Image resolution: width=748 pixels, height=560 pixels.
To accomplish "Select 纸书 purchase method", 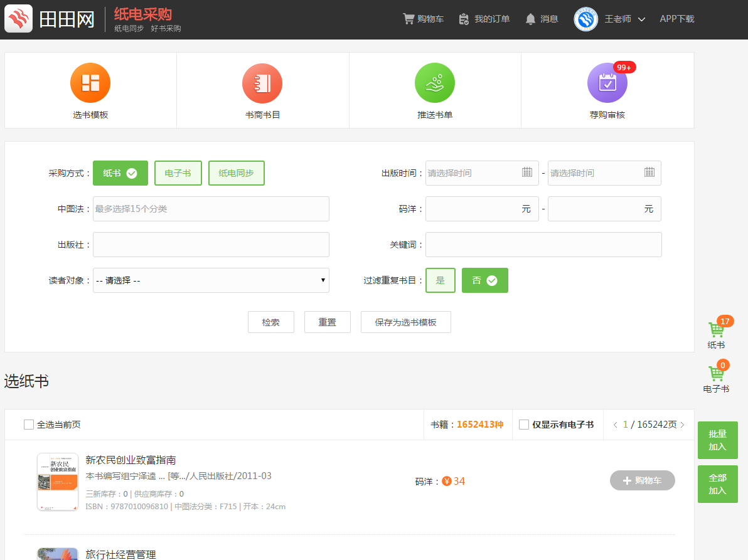I will pos(120,173).
